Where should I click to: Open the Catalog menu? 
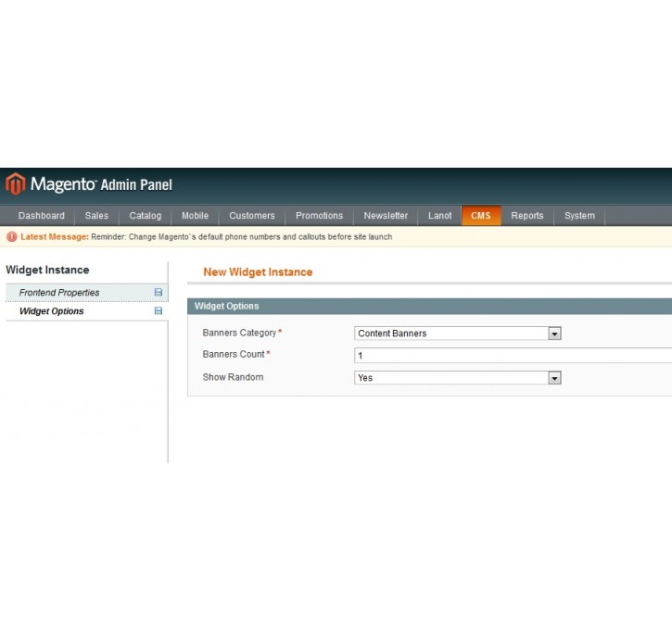145,216
